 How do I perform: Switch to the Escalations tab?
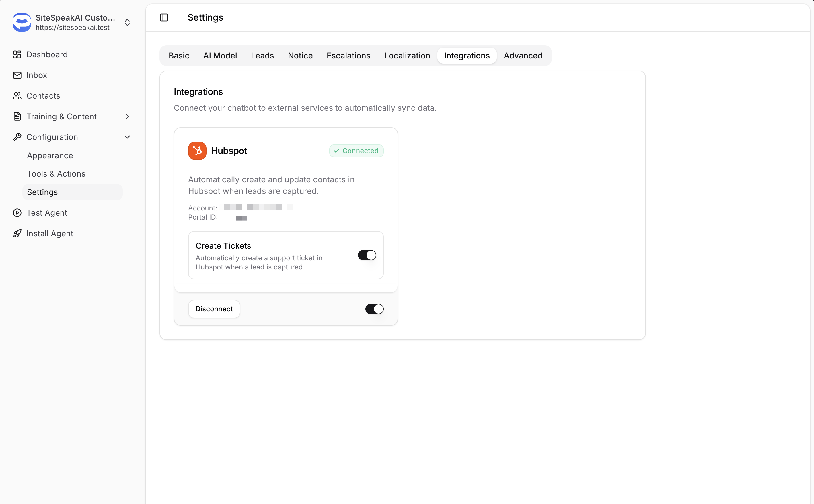(x=348, y=56)
